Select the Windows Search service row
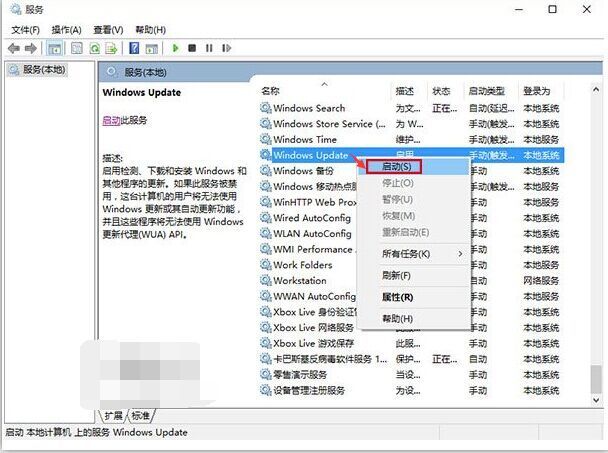The height and width of the screenshot is (453, 608). click(x=411, y=108)
